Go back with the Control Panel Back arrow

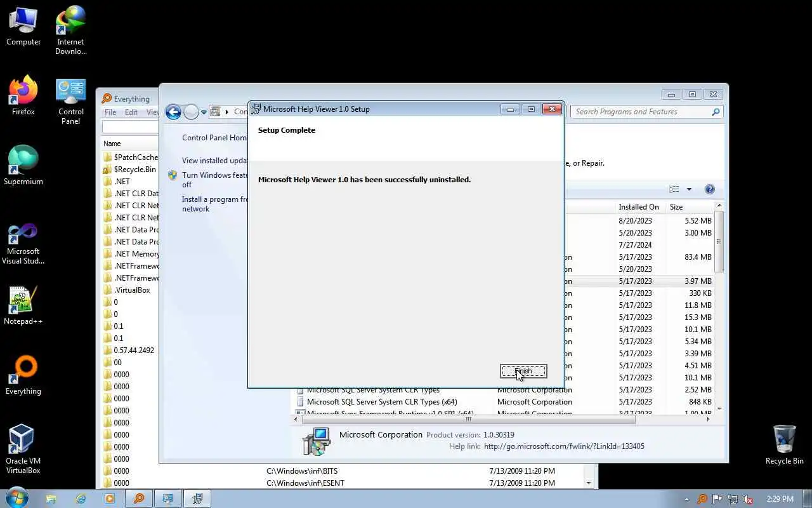tap(173, 112)
